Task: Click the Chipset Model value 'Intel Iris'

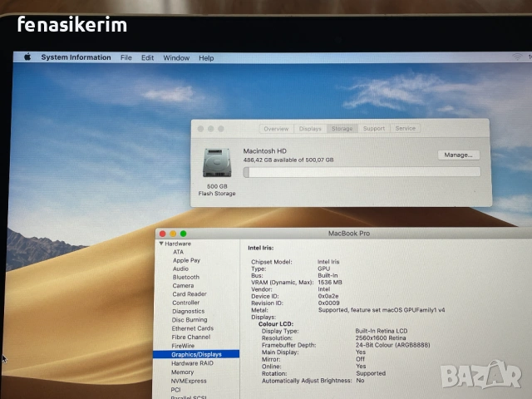Action: (x=328, y=262)
